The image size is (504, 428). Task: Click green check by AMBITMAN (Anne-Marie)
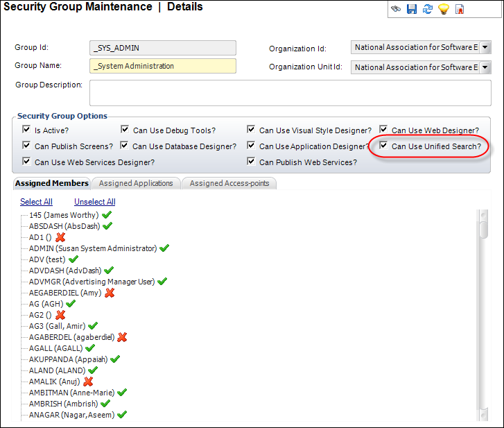click(x=122, y=393)
